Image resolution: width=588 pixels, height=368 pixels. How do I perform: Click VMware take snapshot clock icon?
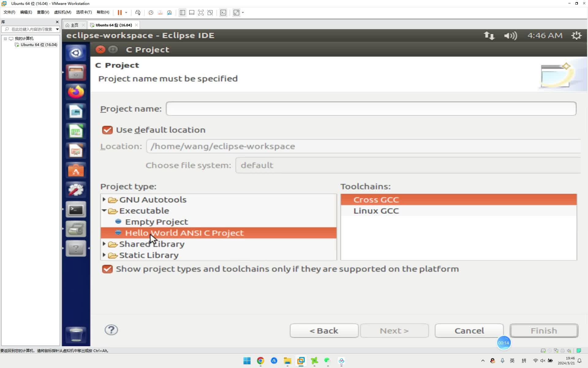pos(151,13)
